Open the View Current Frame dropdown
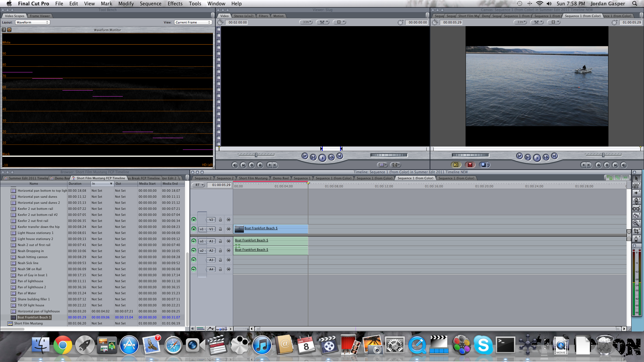This screenshot has width=644, height=362. coord(193,22)
